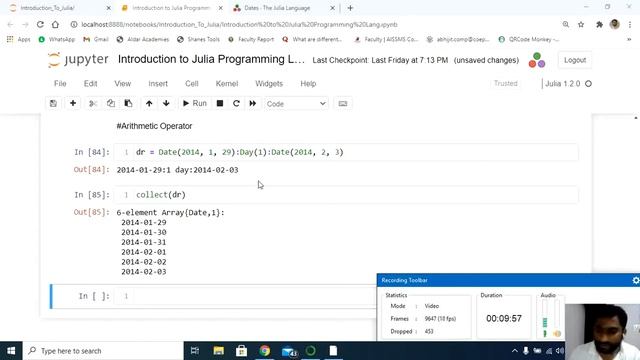The width and height of the screenshot is (640, 360).
Task: Open a new browser tab
Action: (x=350, y=8)
